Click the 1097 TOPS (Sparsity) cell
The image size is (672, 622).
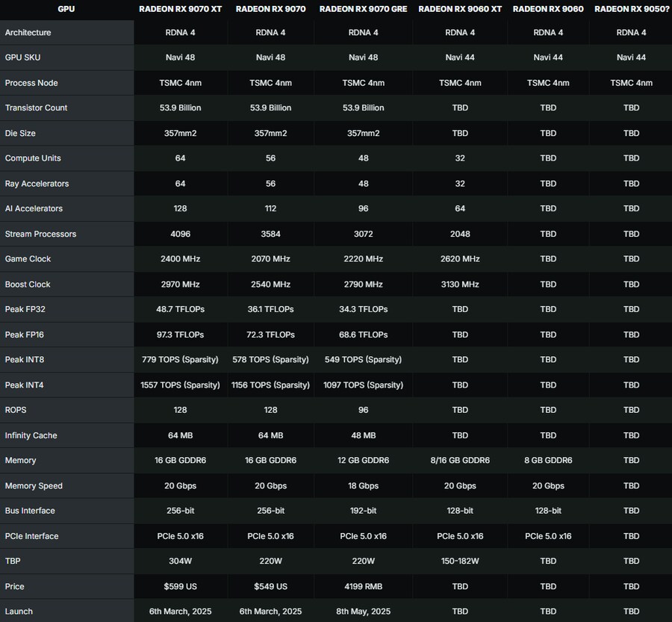pyautogui.click(x=363, y=385)
